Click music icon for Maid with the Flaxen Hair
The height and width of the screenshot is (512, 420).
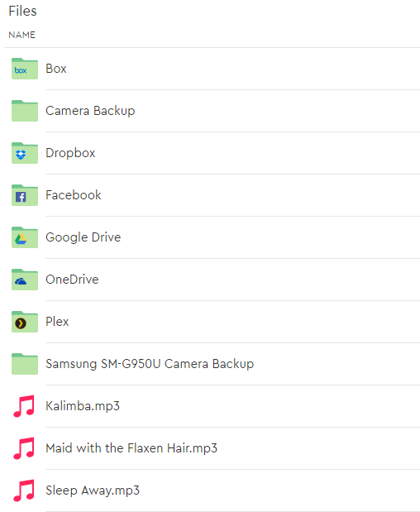click(x=24, y=448)
